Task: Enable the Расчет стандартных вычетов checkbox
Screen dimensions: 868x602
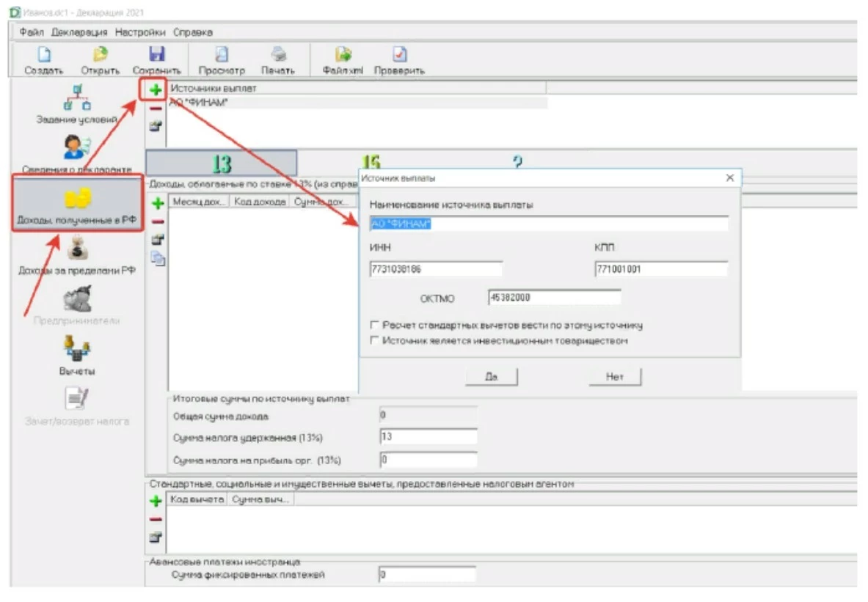Action: click(x=375, y=325)
